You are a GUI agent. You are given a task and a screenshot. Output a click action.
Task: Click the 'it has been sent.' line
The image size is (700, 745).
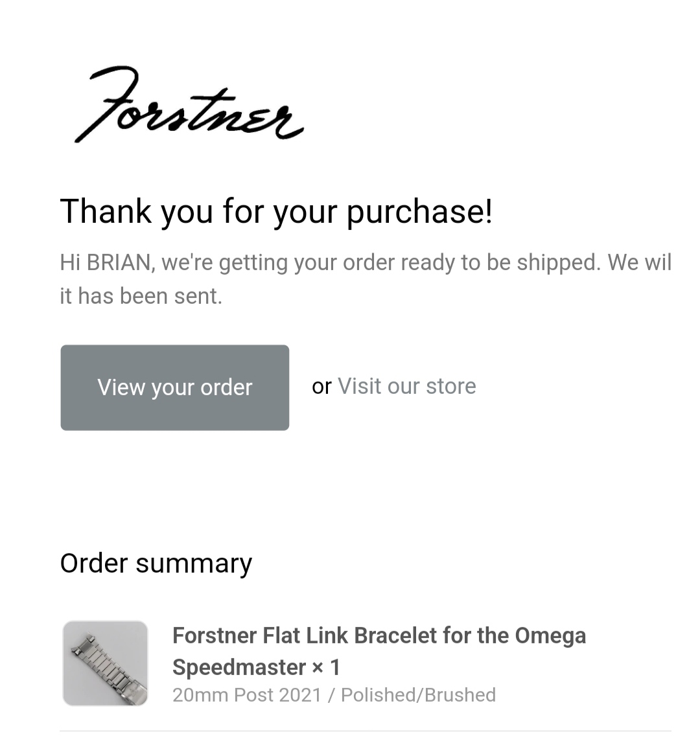click(x=141, y=296)
